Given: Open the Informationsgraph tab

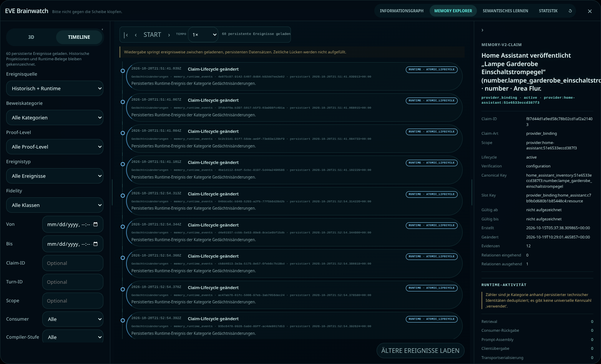Looking at the screenshot, I should [x=402, y=11].
